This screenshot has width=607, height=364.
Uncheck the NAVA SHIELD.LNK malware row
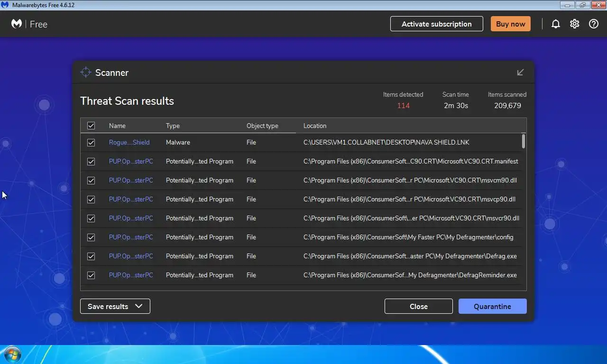pos(91,143)
